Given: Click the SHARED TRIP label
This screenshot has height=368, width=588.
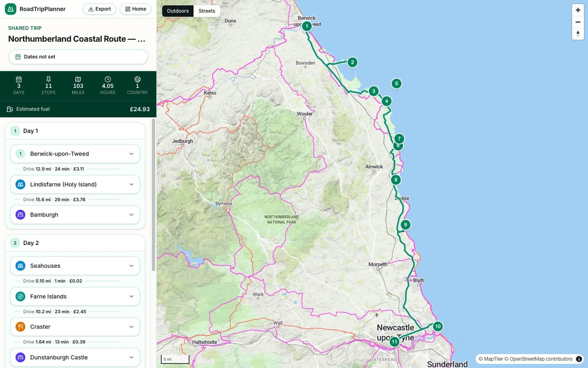Looking at the screenshot, I should point(25,28).
